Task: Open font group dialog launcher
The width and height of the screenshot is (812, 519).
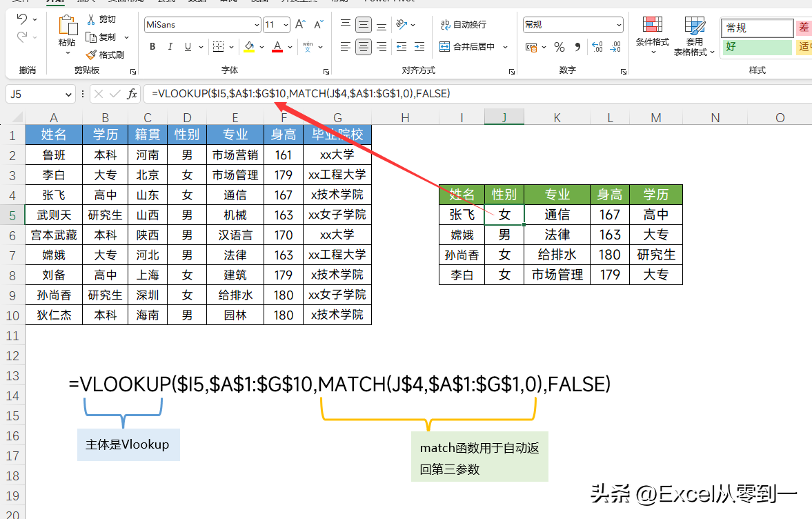Action: click(x=326, y=72)
